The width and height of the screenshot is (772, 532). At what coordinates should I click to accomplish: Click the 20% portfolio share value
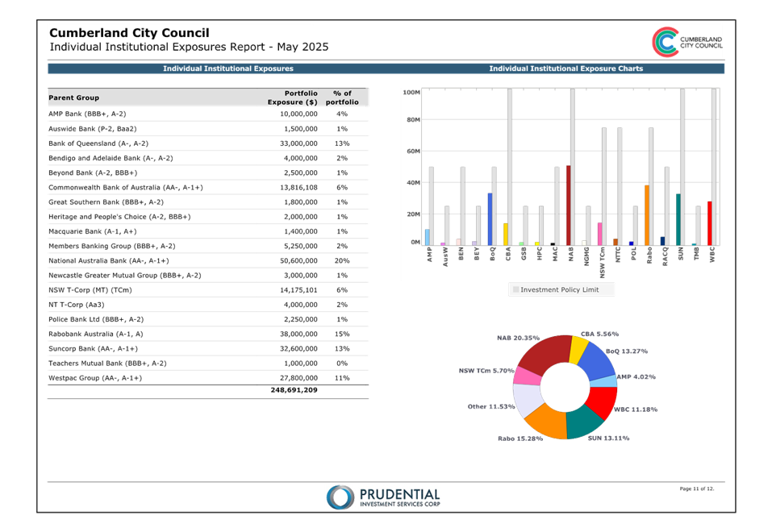point(342,261)
